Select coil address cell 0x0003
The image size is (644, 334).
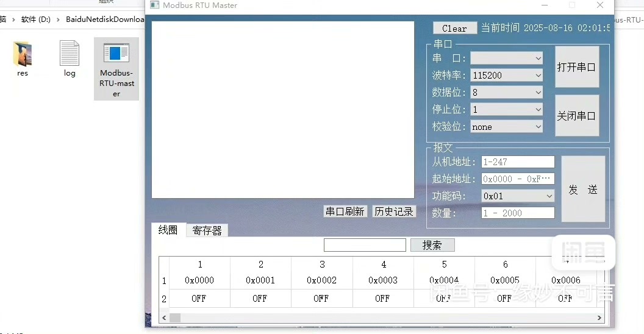pyautogui.click(x=383, y=280)
